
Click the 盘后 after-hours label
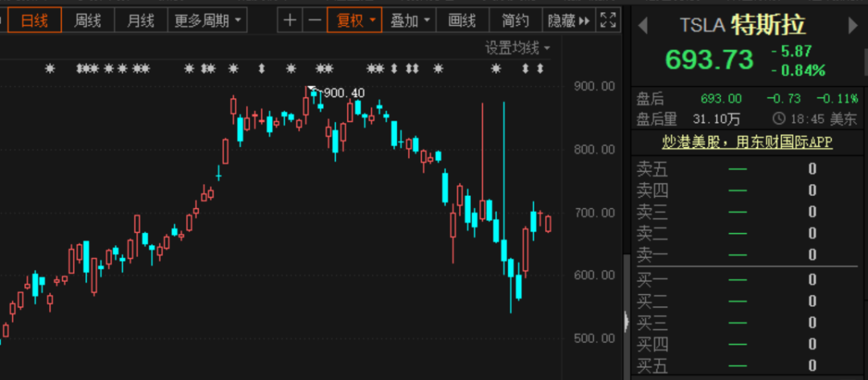[x=650, y=99]
